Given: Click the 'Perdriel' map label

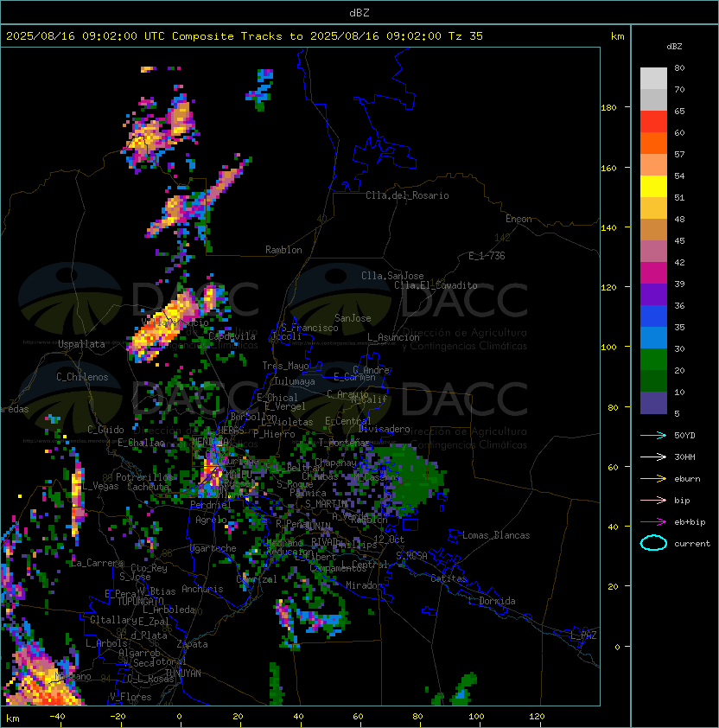Looking at the screenshot, I should (x=210, y=504).
